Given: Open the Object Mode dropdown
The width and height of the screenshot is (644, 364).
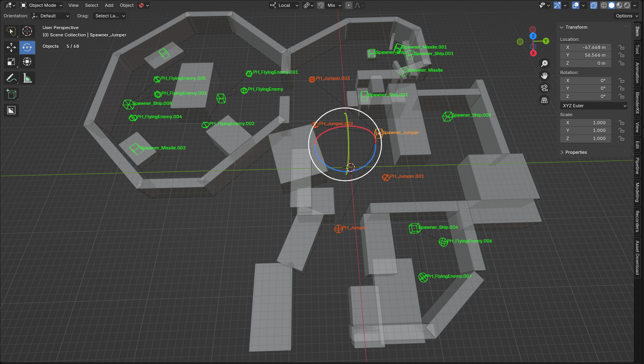Looking at the screenshot, I should [x=42, y=5].
